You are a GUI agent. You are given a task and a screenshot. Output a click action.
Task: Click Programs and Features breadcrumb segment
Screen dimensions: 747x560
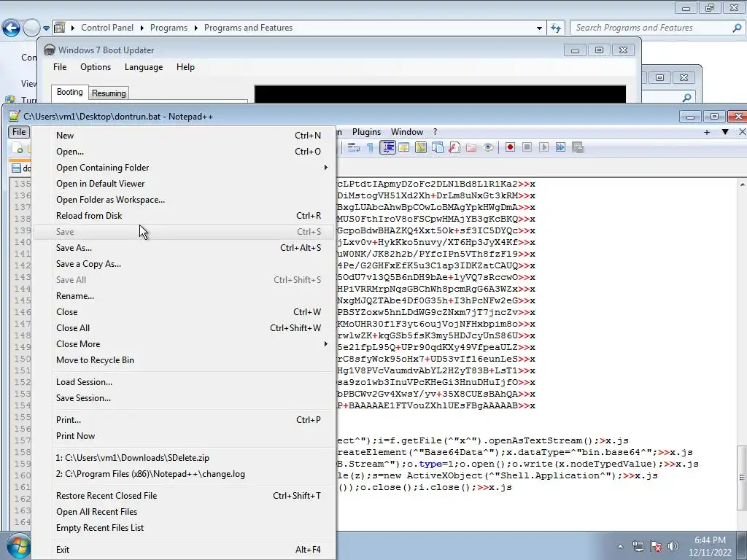tap(248, 28)
